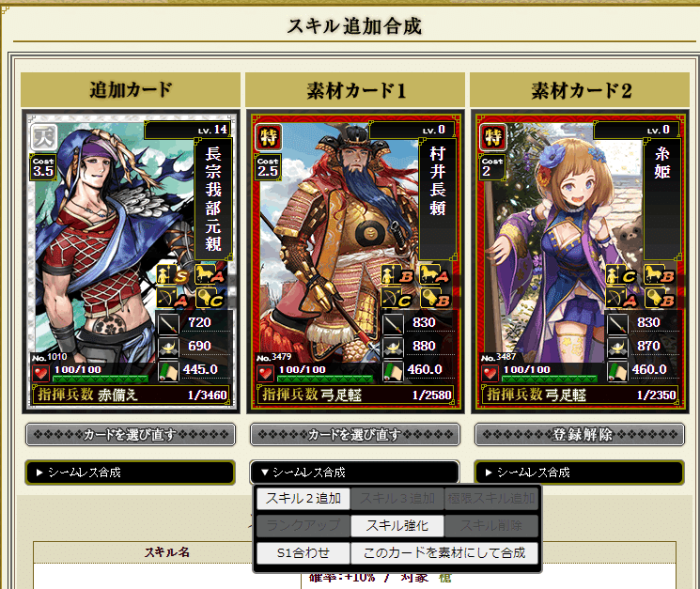Screen dimensions: 700x589
Task: Click the heart HP icon on 長宗我部元親 card
Action: tap(41, 373)
